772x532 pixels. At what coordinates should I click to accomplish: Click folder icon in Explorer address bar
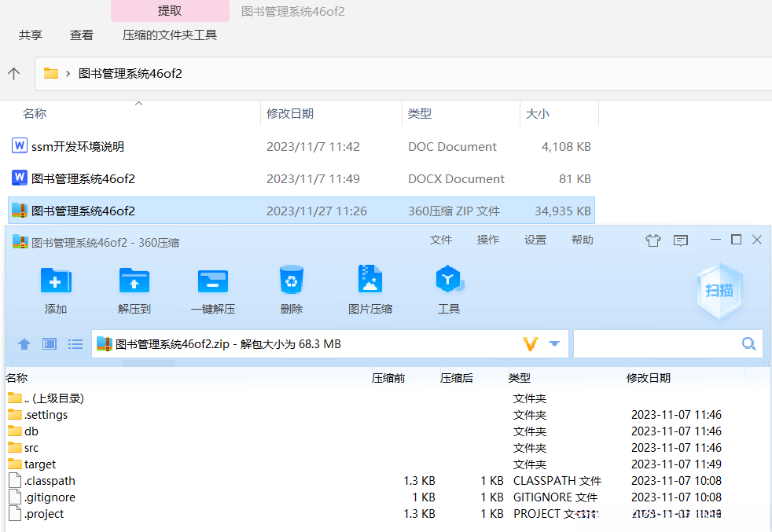51,73
